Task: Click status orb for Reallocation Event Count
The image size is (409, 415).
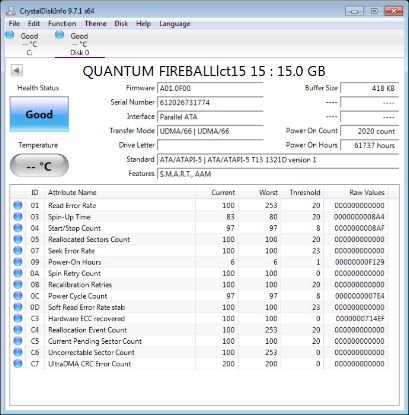Action: coord(18,330)
